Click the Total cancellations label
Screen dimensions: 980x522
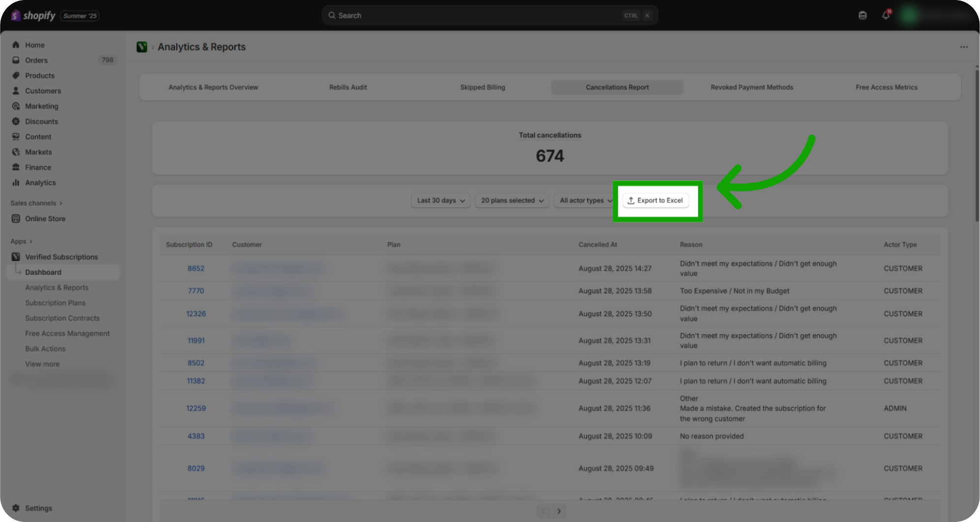[550, 135]
